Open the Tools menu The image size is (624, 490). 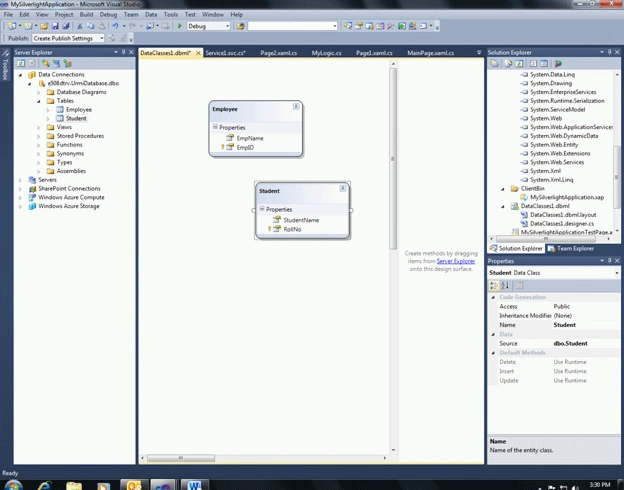[x=171, y=14]
